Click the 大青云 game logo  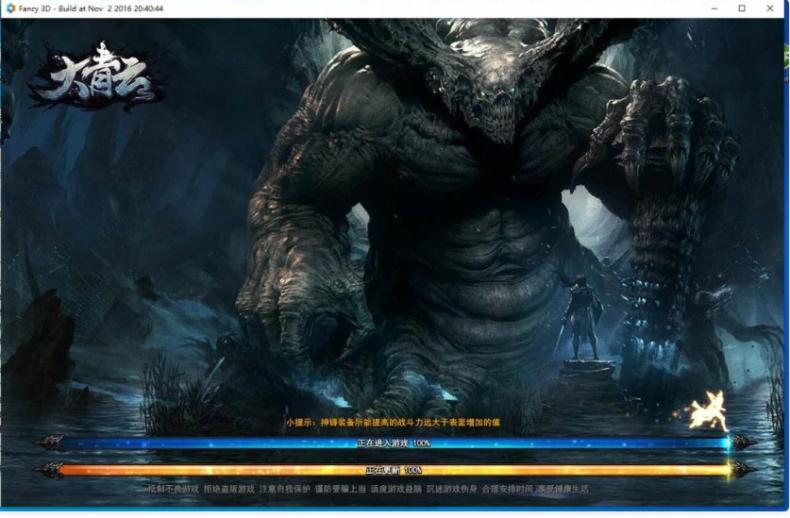[97, 76]
